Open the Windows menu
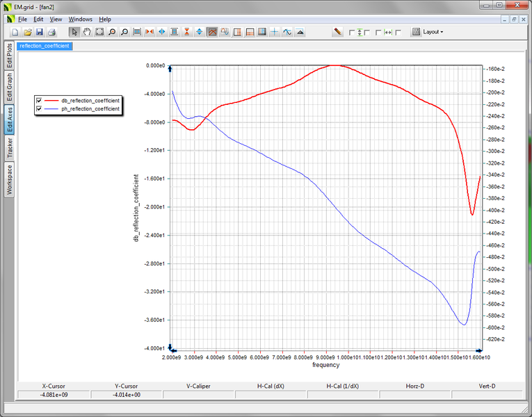Image resolution: width=532 pixels, height=417 pixels. pyautogui.click(x=80, y=19)
